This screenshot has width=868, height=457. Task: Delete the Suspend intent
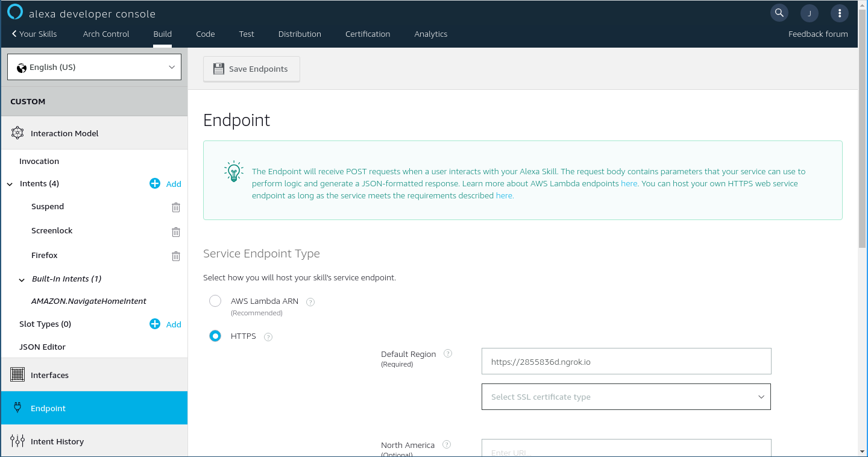pos(176,207)
